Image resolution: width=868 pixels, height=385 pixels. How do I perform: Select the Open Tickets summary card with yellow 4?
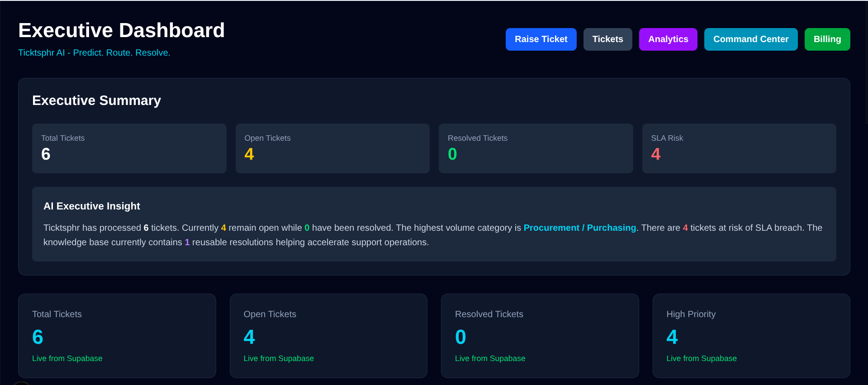[x=332, y=148]
